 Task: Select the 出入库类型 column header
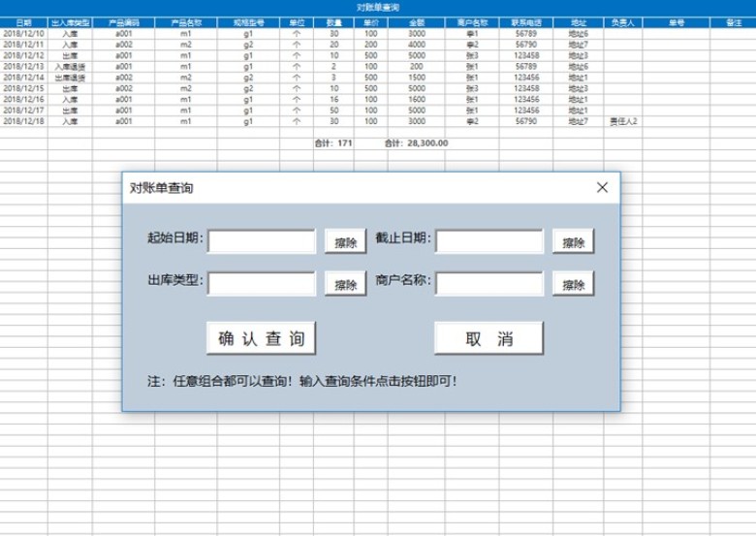point(70,22)
